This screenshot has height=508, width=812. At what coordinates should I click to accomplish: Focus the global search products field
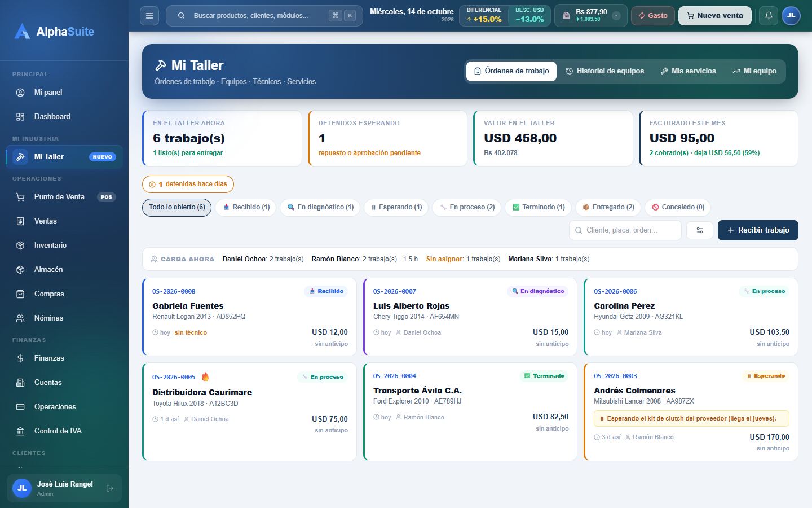(264, 16)
